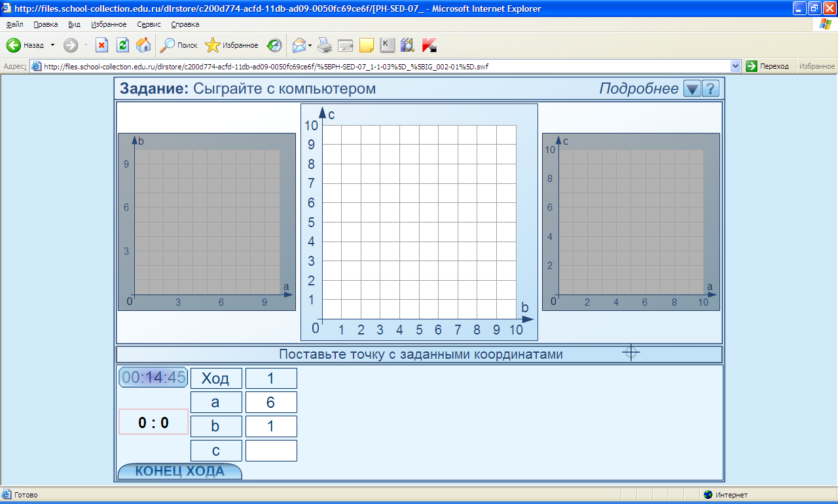Click the Mail envelope icon
The image size is (838, 504).
(x=299, y=45)
